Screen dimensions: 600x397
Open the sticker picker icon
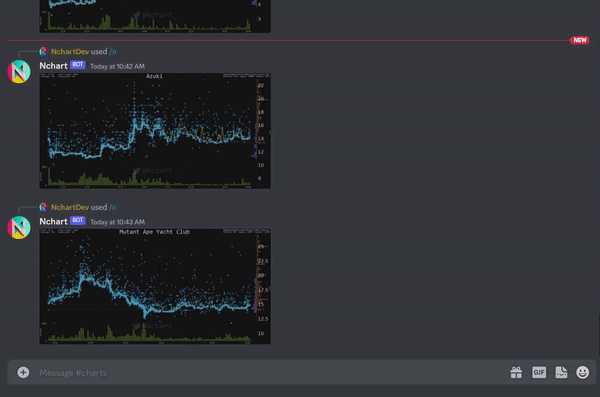tap(561, 372)
